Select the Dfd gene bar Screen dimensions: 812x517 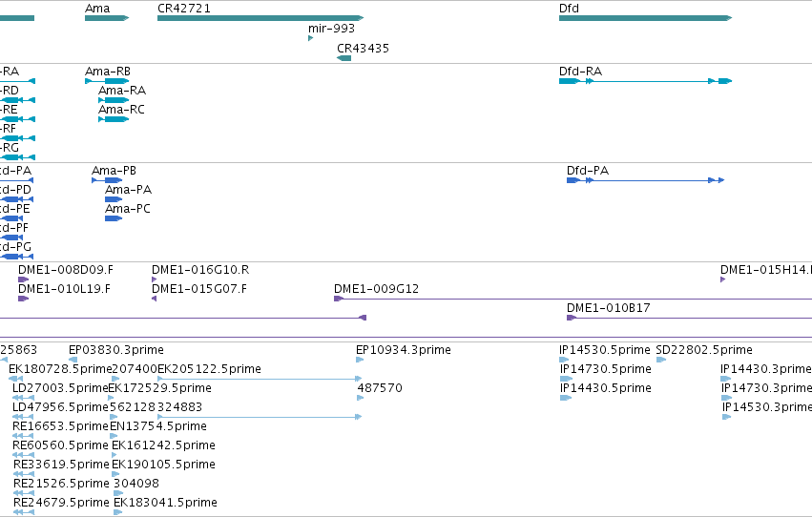[x=645, y=18]
